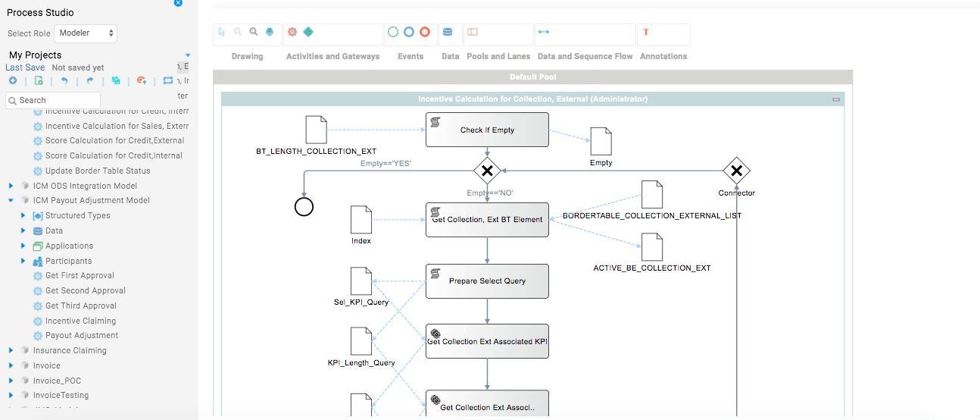This screenshot has width=980, height=420.
Task: Select BT_LENGTH_COLLECTION_EXT data object
Action: [316, 130]
